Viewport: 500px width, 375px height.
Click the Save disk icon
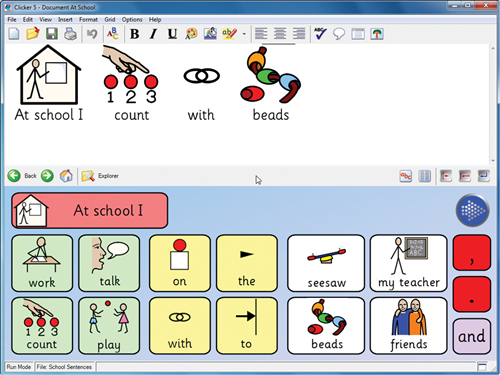(x=52, y=34)
